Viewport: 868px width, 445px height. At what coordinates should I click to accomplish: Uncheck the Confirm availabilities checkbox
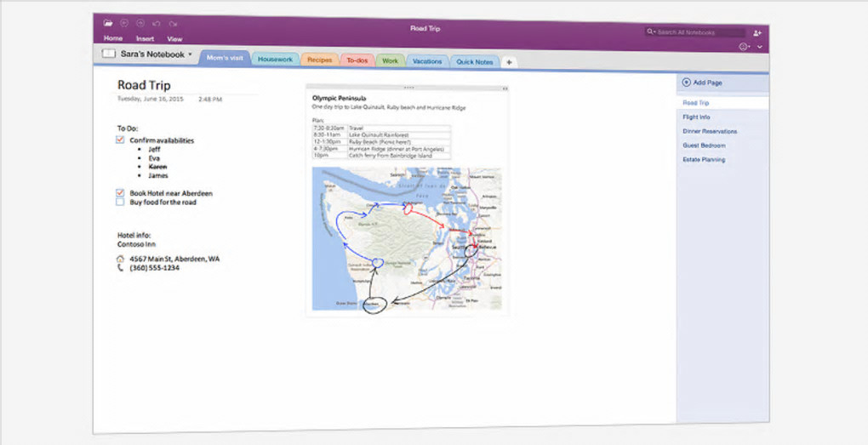pyautogui.click(x=120, y=140)
